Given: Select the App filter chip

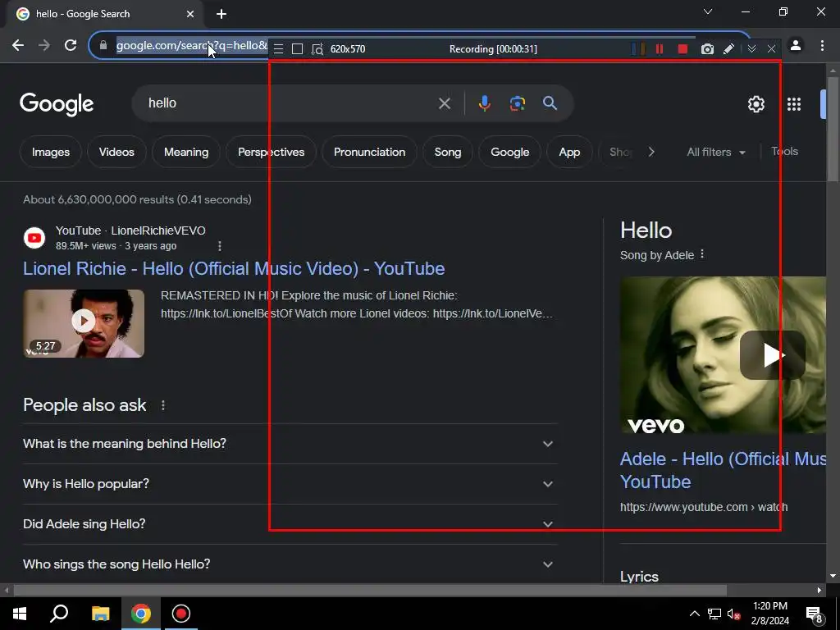Looking at the screenshot, I should click(x=569, y=152).
